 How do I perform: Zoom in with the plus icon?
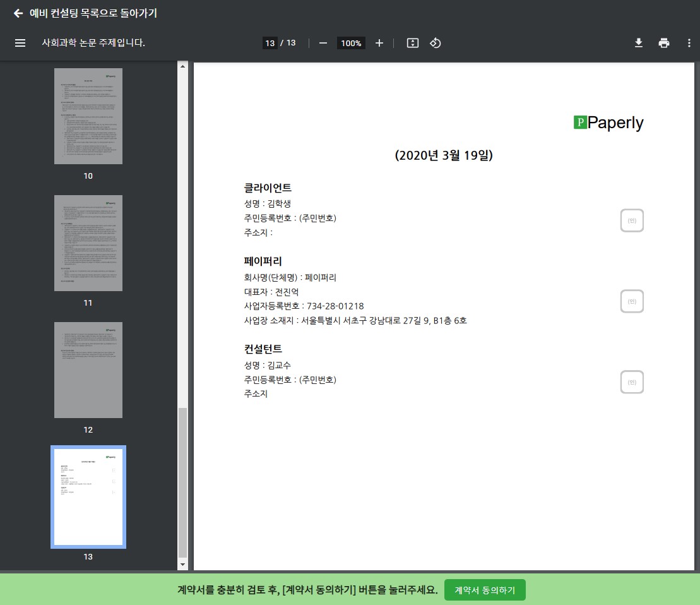pos(379,43)
